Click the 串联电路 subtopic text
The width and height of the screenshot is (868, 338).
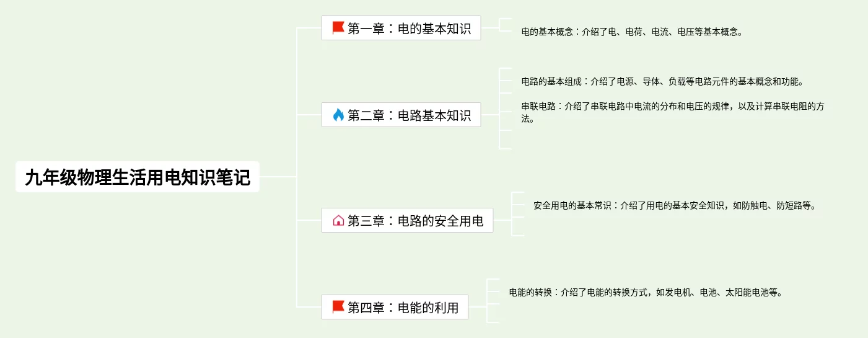click(x=673, y=112)
